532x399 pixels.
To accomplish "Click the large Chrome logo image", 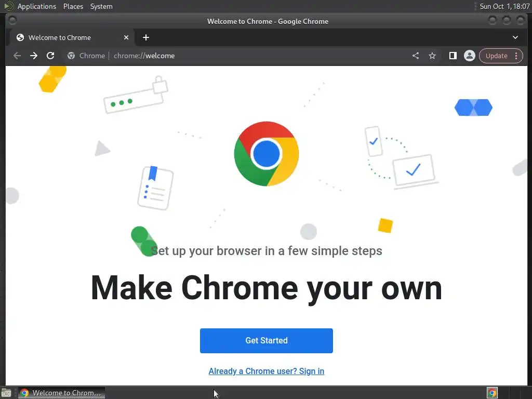I will (267, 154).
